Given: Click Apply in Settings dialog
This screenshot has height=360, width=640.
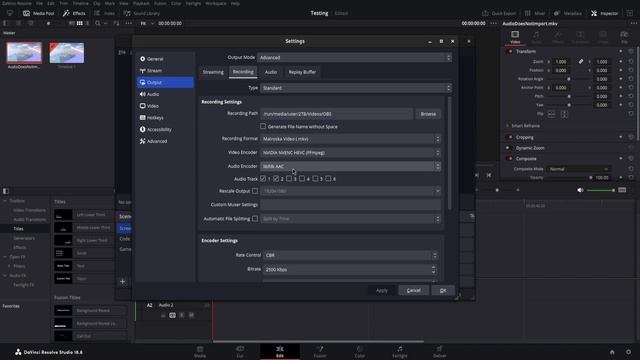Looking at the screenshot, I should pyautogui.click(x=382, y=290).
